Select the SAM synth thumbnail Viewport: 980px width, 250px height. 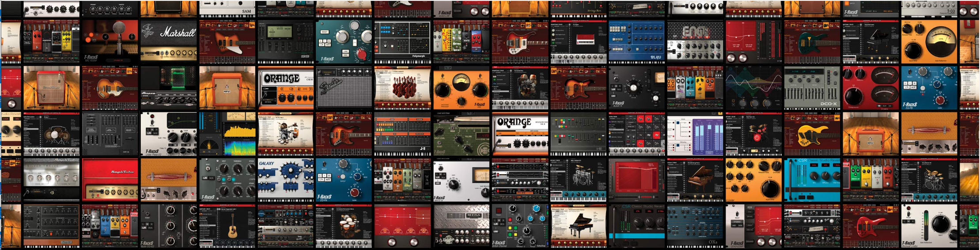[x=227, y=8]
